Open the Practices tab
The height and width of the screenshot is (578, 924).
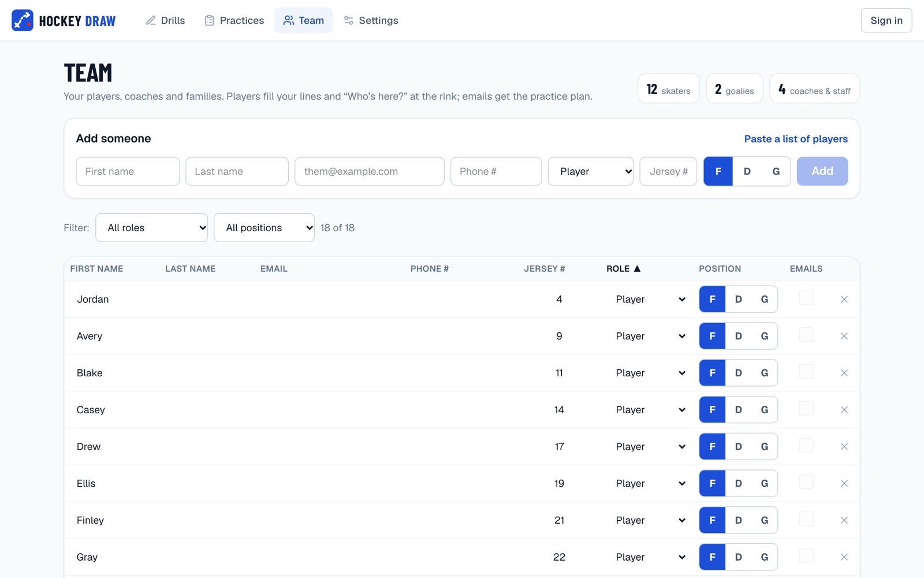tap(234, 20)
